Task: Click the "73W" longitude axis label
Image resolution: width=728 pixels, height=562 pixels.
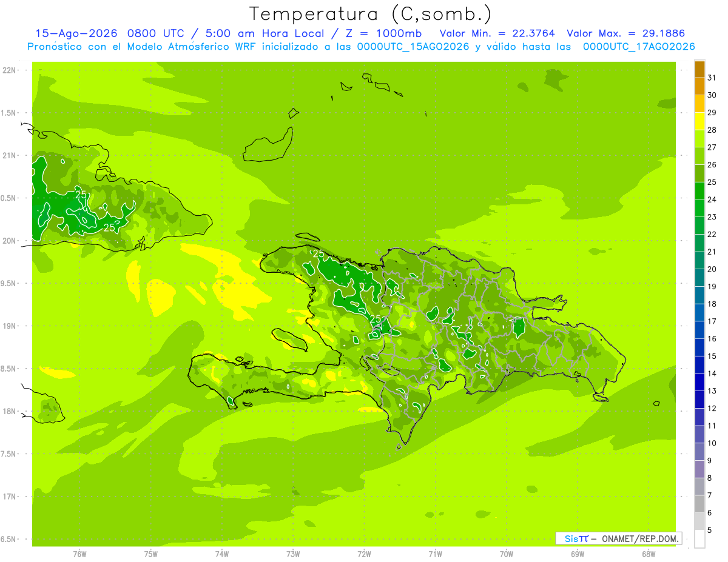Action: click(293, 554)
